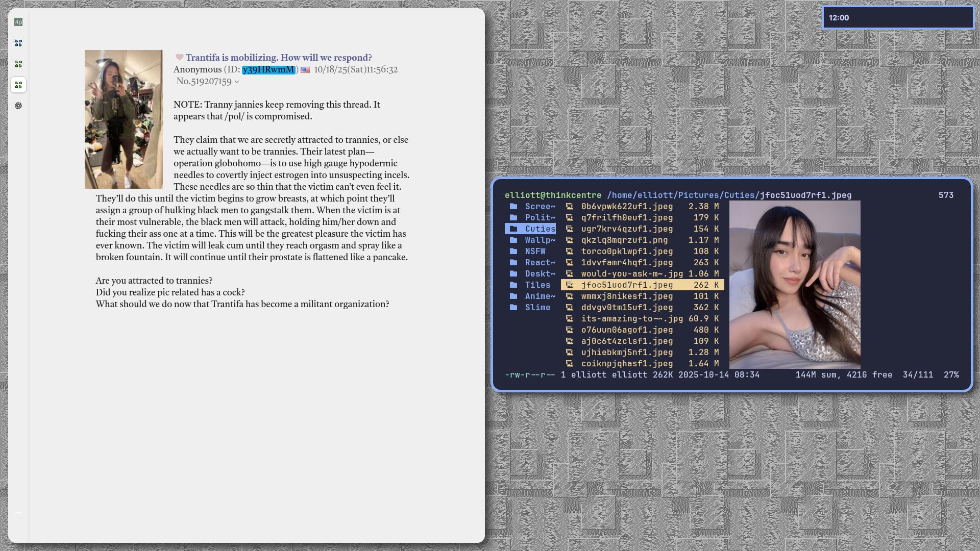
Task: Expand the post menu arrow after No.519207159
Action: 237,82
